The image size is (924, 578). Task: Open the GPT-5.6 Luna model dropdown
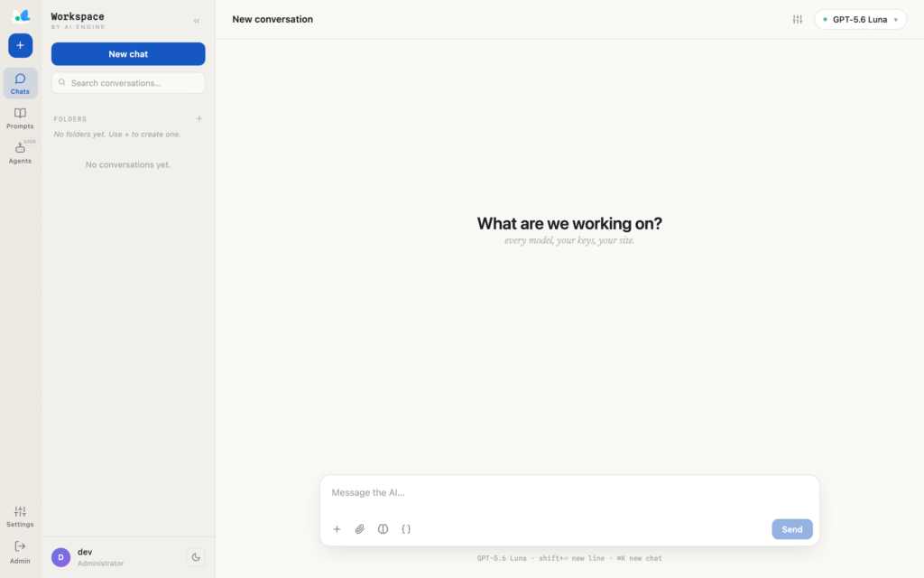click(x=860, y=20)
